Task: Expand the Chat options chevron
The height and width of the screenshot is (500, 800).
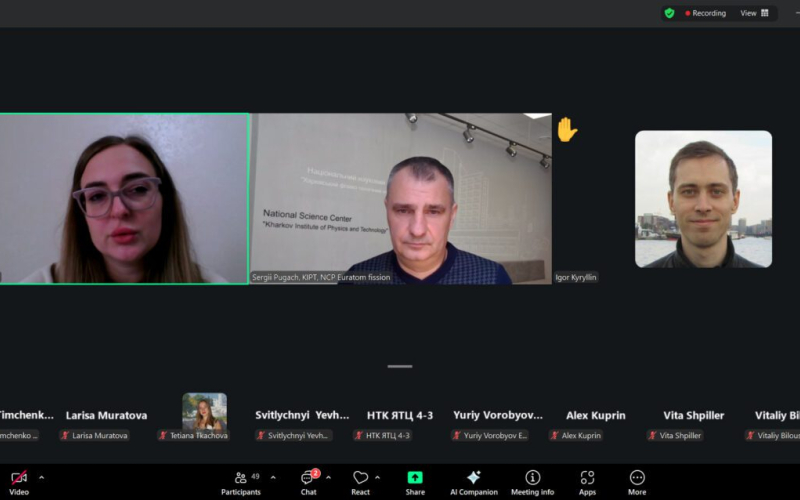Action: pos(328,477)
